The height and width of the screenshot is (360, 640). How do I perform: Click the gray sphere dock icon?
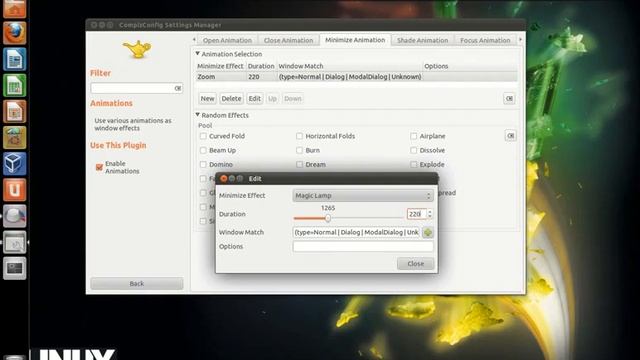point(15,216)
